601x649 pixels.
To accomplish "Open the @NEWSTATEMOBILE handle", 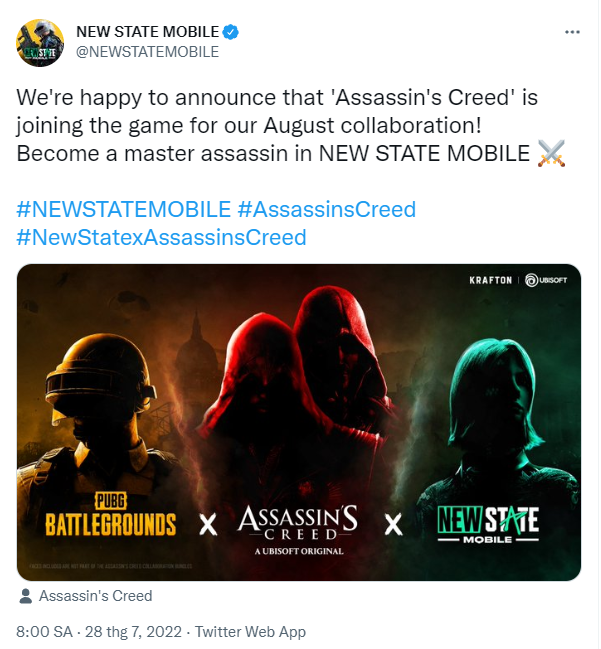I will pos(147,52).
